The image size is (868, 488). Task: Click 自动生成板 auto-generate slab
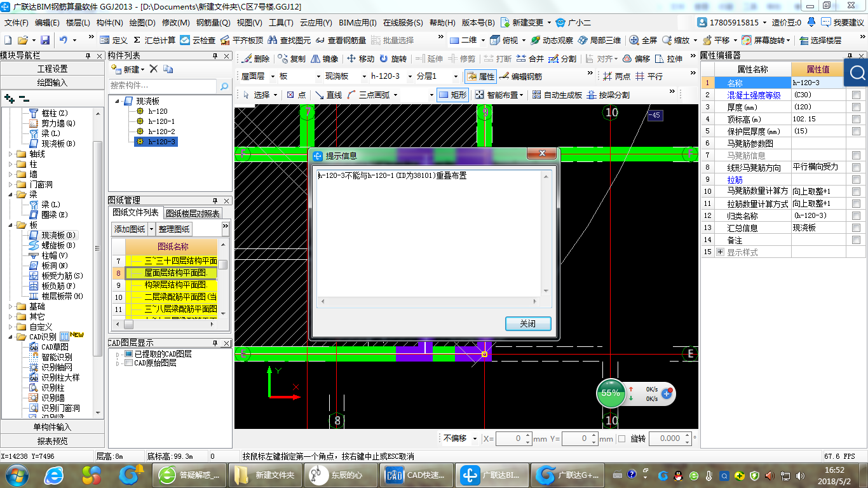[557, 95]
